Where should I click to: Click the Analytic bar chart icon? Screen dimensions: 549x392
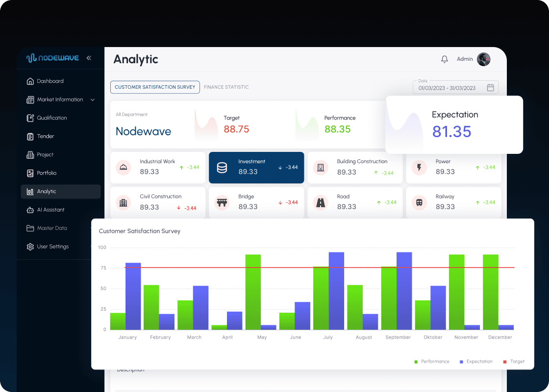(x=30, y=192)
